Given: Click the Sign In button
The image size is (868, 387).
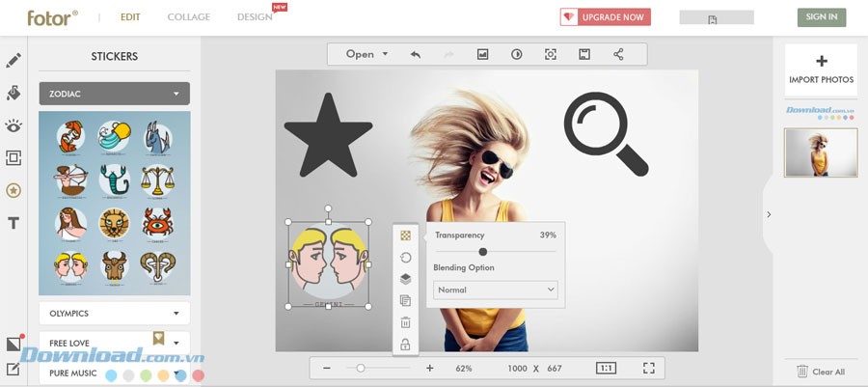Looking at the screenshot, I should coord(821,17).
